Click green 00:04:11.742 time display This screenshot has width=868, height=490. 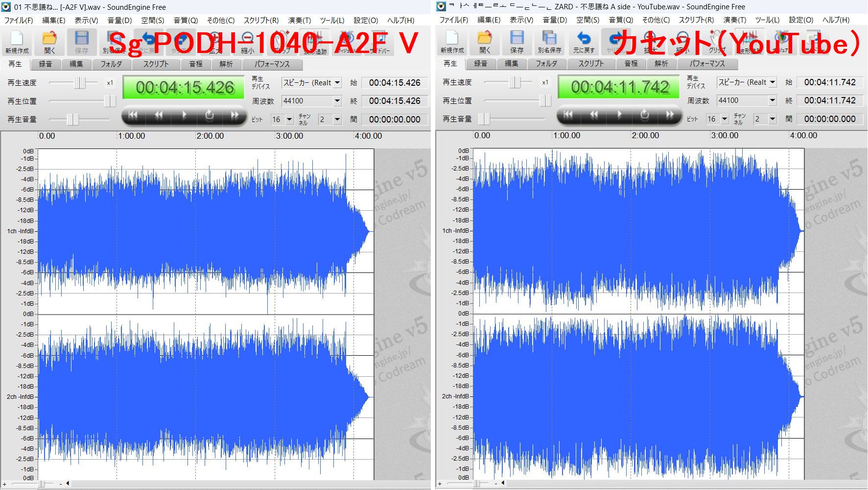pos(619,87)
